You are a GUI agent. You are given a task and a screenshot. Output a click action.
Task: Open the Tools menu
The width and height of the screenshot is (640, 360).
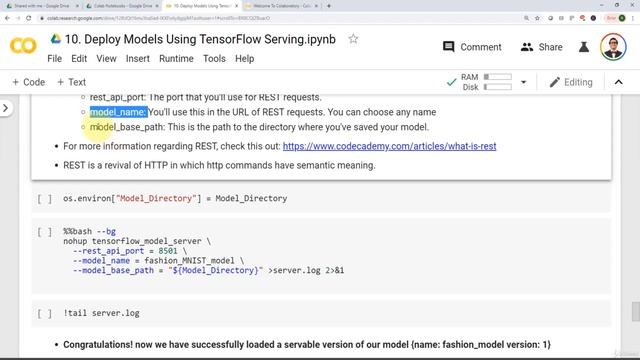coord(214,58)
